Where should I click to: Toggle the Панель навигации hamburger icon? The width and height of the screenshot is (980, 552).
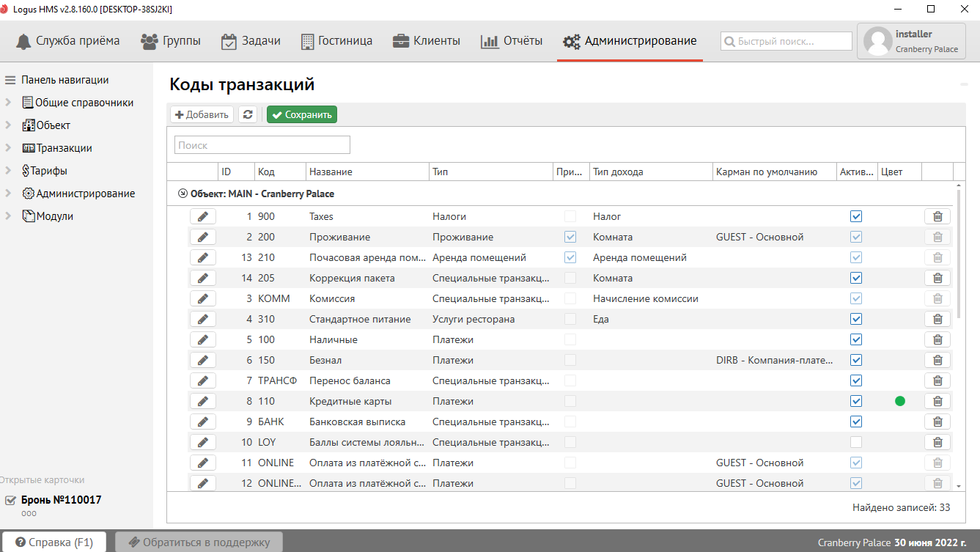pyautogui.click(x=10, y=80)
